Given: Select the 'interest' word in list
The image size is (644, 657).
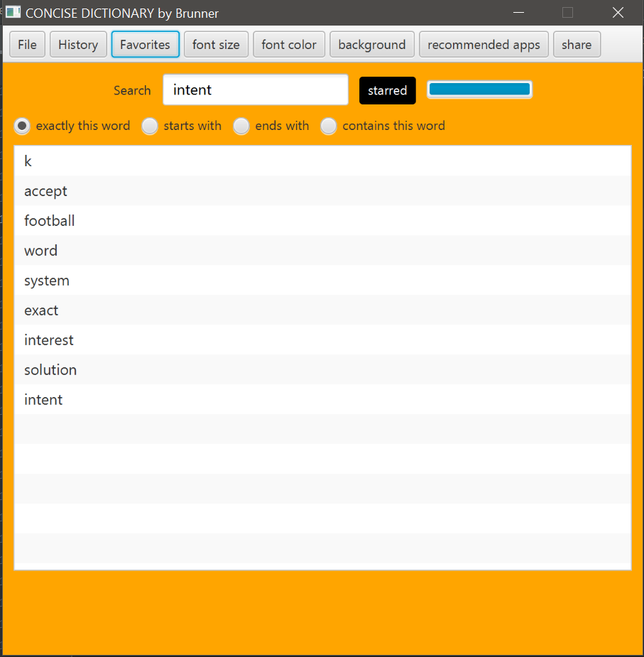Looking at the screenshot, I should point(322,340).
